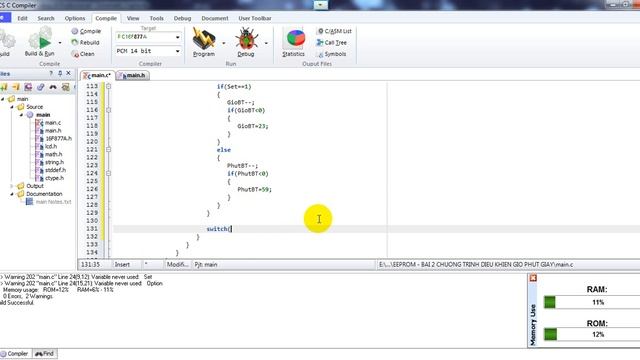Click the Build & Run gear icon
The height and width of the screenshot is (360, 640).
[x=40, y=39]
